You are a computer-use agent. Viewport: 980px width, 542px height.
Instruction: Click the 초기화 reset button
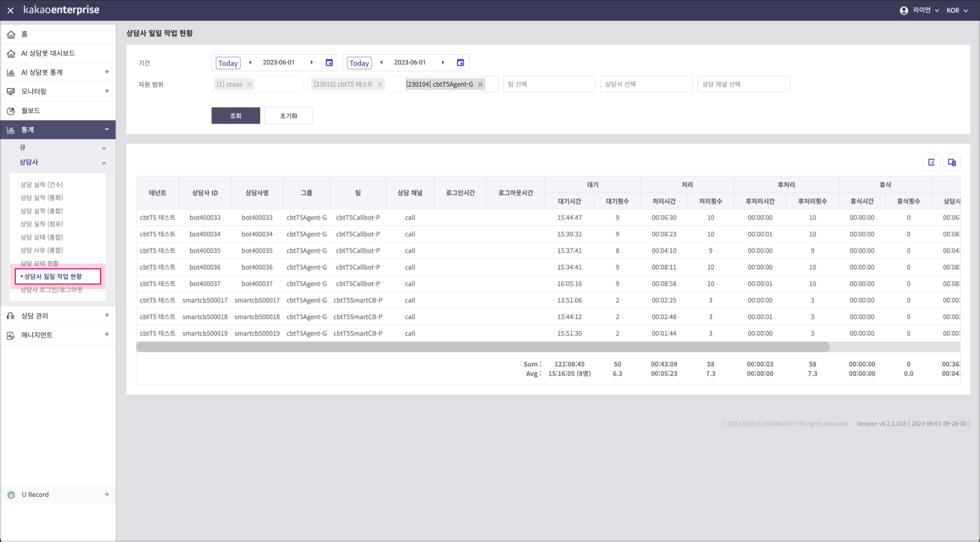(x=288, y=115)
